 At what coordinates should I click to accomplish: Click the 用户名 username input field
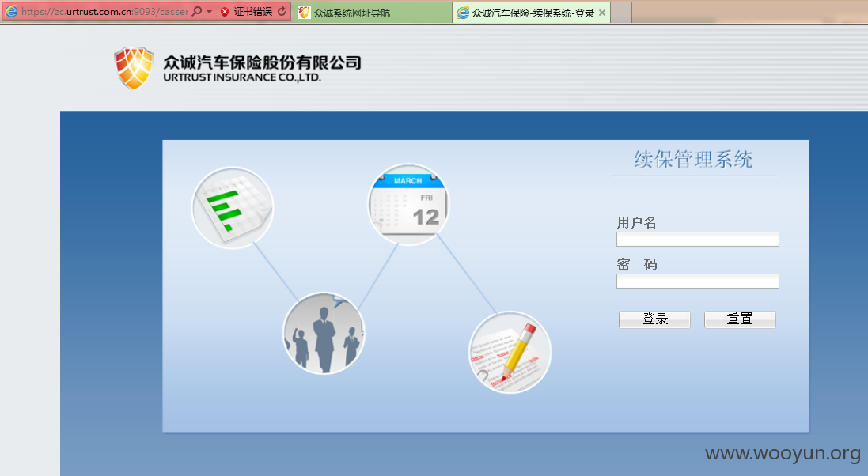click(x=698, y=239)
